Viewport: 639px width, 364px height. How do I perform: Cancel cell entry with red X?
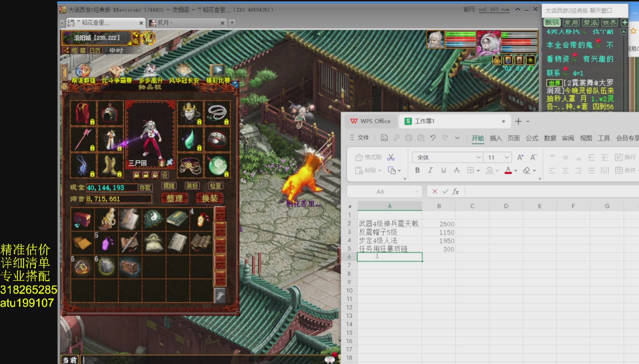[x=434, y=191]
